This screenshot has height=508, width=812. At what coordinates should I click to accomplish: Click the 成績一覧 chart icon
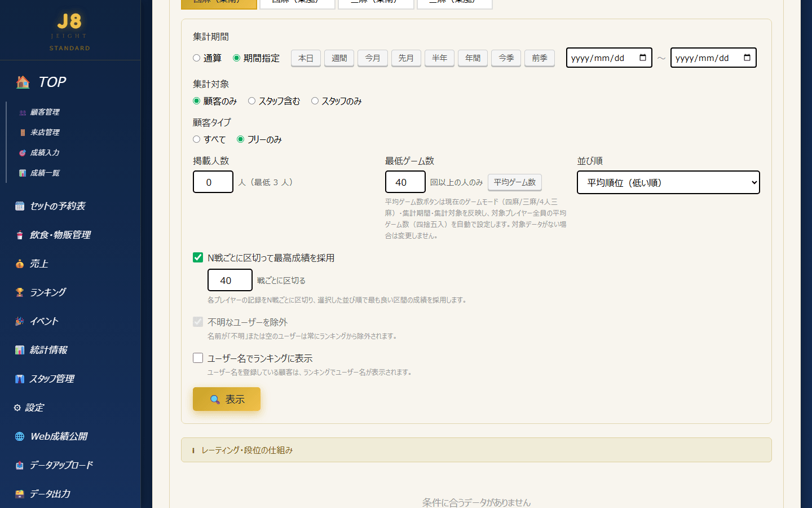(x=23, y=173)
